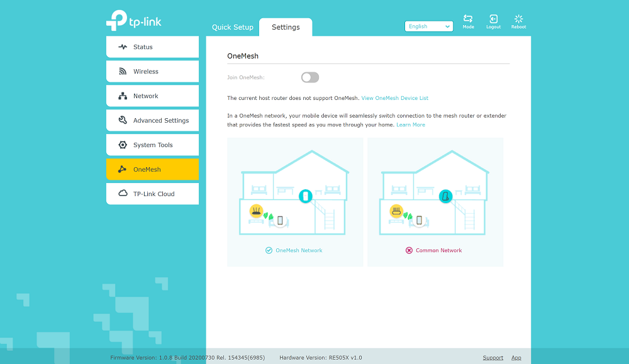This screenshot has height=364, width=629.
Task: Click the Reboot icon
Action: click(518, 19)
